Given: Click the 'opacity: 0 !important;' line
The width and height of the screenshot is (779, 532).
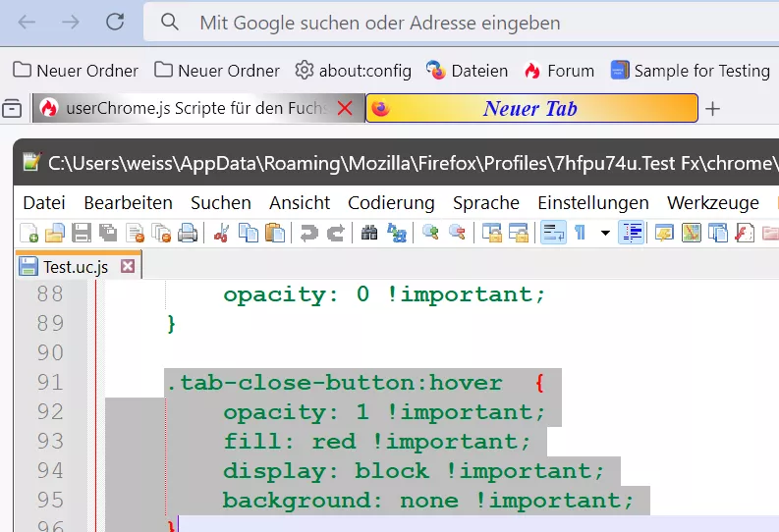Looking at the screenshot, I should 384,294.
